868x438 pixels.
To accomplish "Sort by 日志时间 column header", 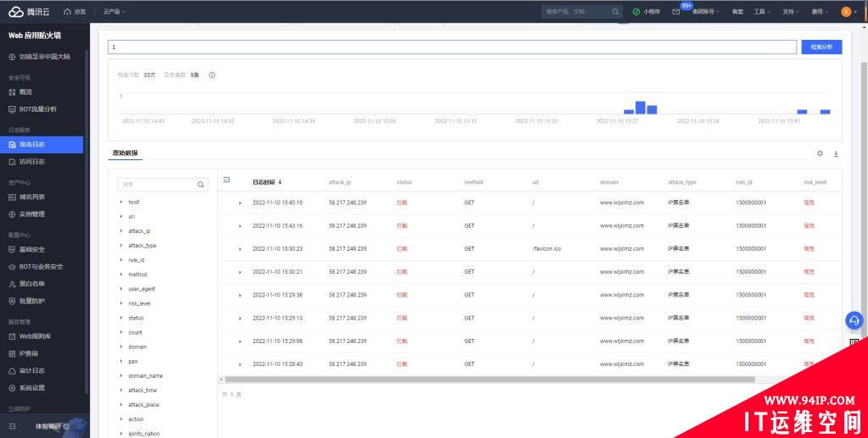I will (267, 182).
